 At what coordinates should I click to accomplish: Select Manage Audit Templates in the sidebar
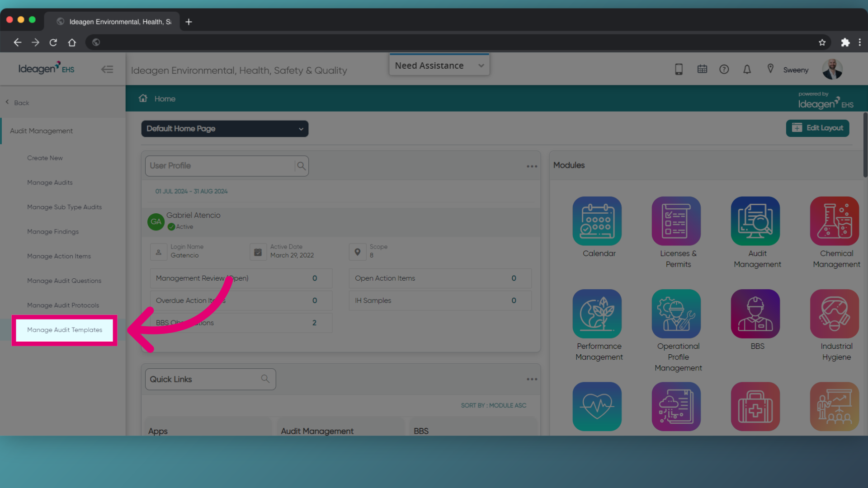click(x=64, y=330)
